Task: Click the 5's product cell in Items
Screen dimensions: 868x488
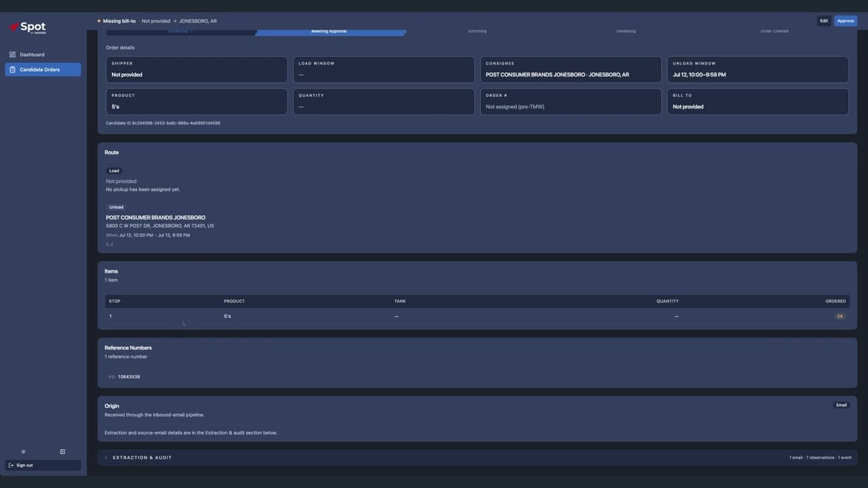Action: click(227, 317)
